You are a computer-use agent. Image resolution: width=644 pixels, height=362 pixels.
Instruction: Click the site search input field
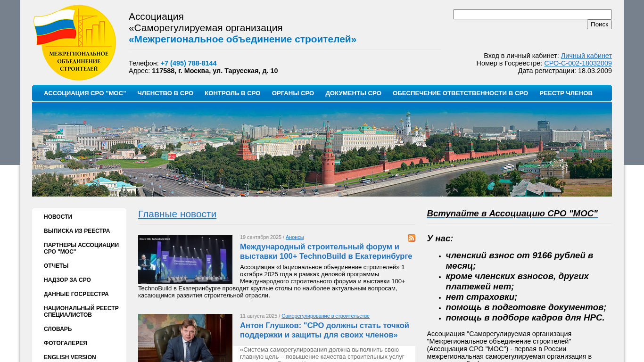pyautogui.click(x=532, y=15)
